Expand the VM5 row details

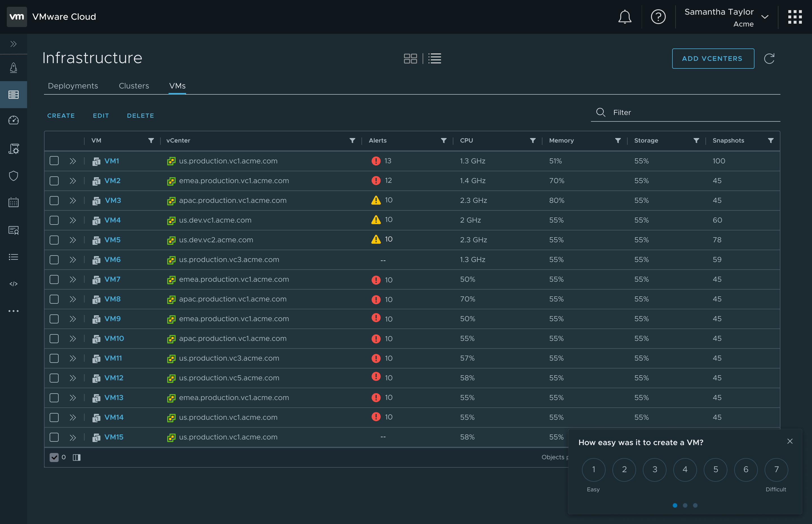coord(72,240)
